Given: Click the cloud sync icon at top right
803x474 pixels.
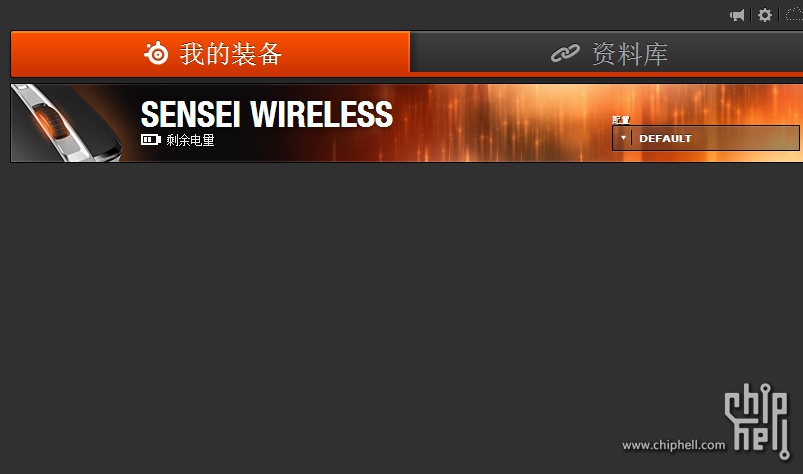Looking at the screenshot, I should tap(794, 15).
